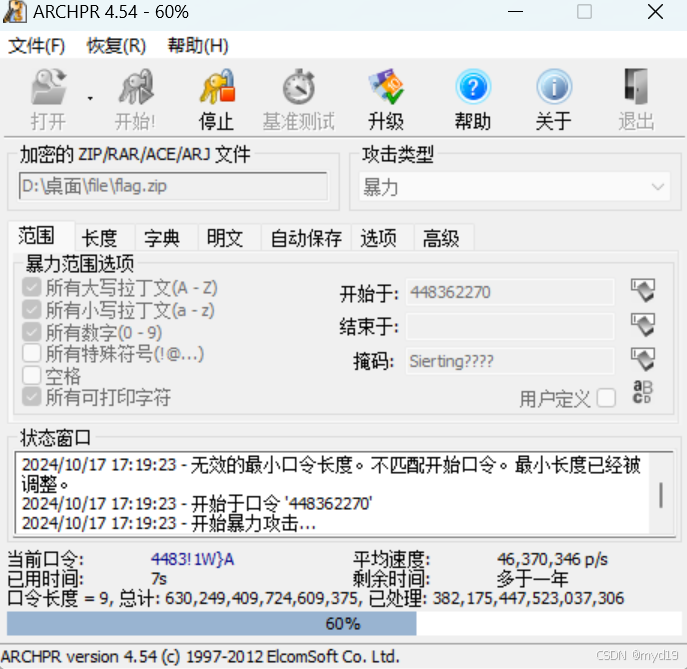The image size is (687, 669).
Task: Toggle 所有数字(0 - 9) checkbox
Action: click(32, 332)
